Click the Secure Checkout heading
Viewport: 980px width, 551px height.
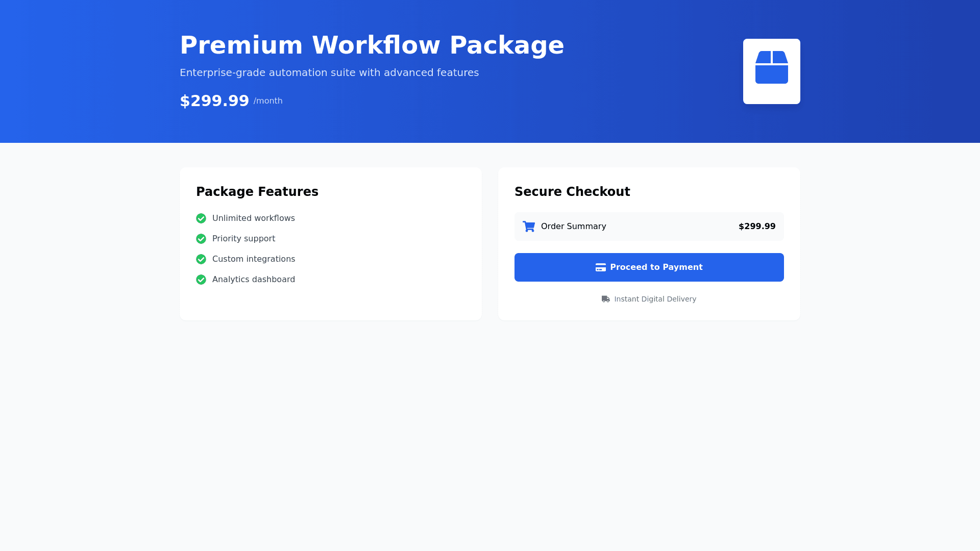[572, 192]
